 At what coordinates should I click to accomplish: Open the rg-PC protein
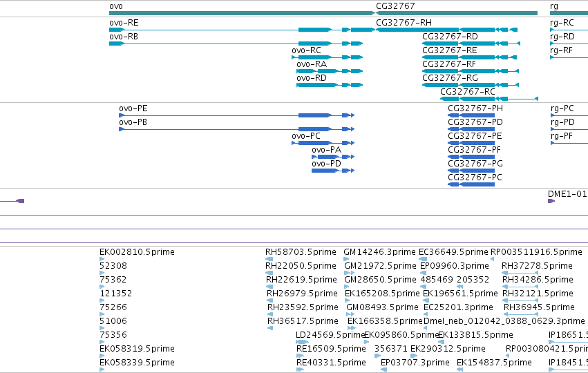[569, 115]
